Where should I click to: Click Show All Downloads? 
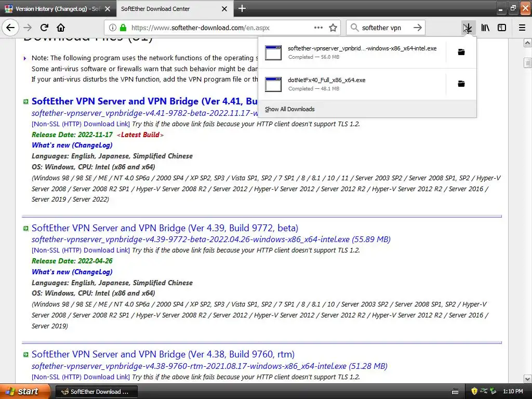(290, 109)
